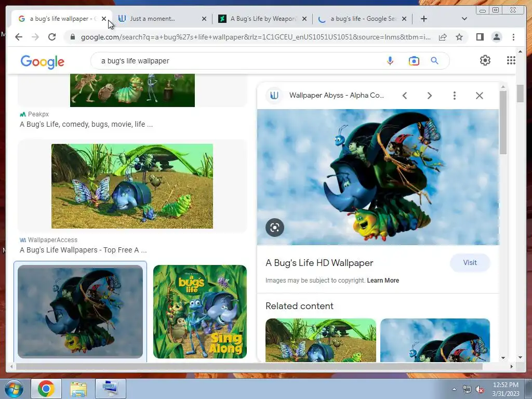
Task: Go to Google logo homepage
Action: tap(43, 61)
